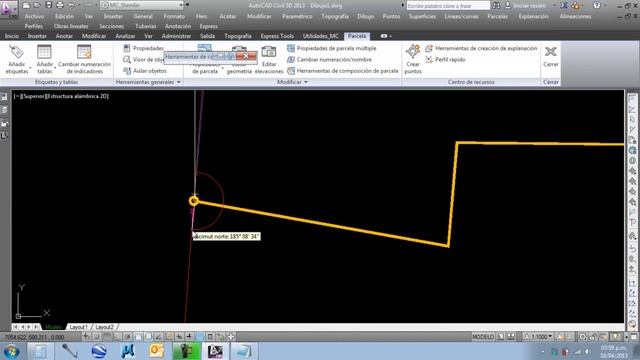Open the Edición menu
640x360 pixels.
(64, 16)
